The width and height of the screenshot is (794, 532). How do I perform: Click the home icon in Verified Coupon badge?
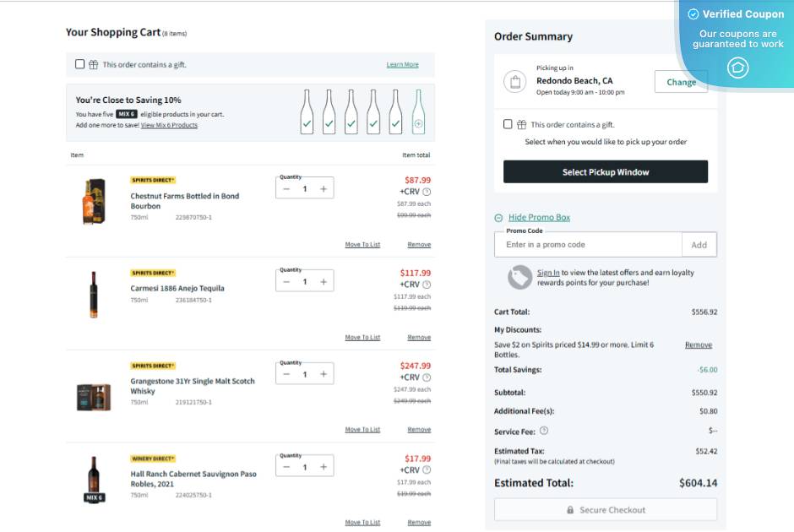pos(738,68)
